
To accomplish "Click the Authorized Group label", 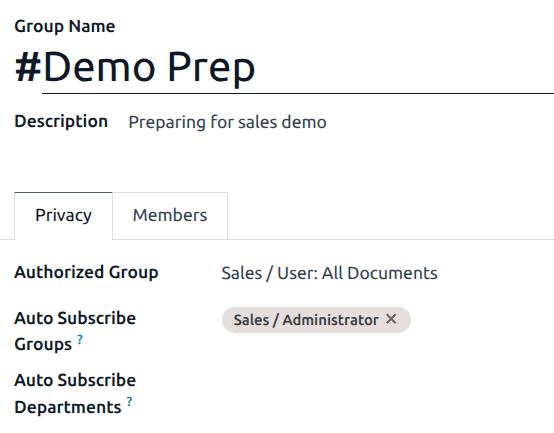I will coord(86,272).
